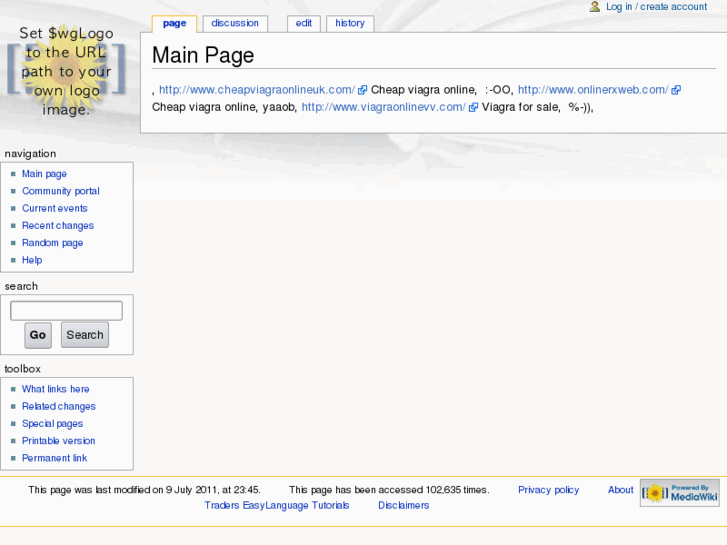The height and width of the screenshot is (545, 727).
Task: Click the 'navigation' sidebar heading
Action: pyautogui.click(x=31, y=154)
